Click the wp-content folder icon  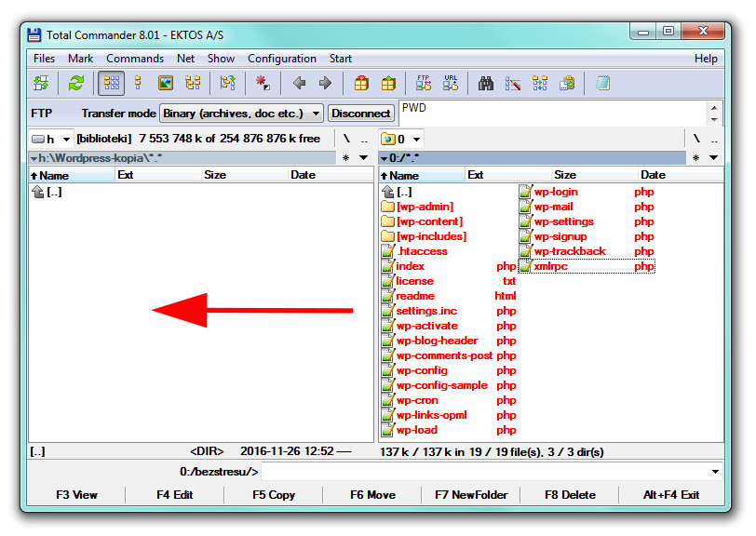tap(387, 221)
